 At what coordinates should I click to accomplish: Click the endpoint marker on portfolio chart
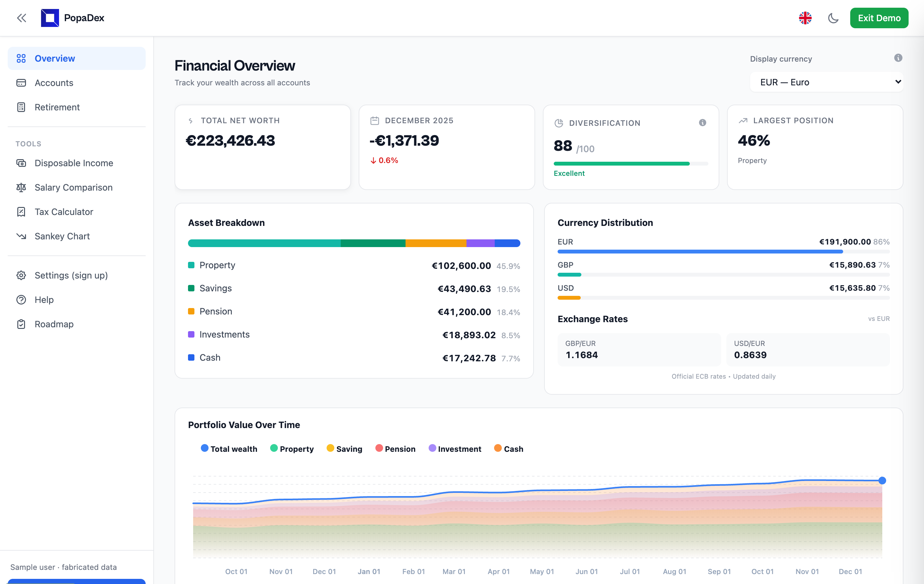click(882, 480)
